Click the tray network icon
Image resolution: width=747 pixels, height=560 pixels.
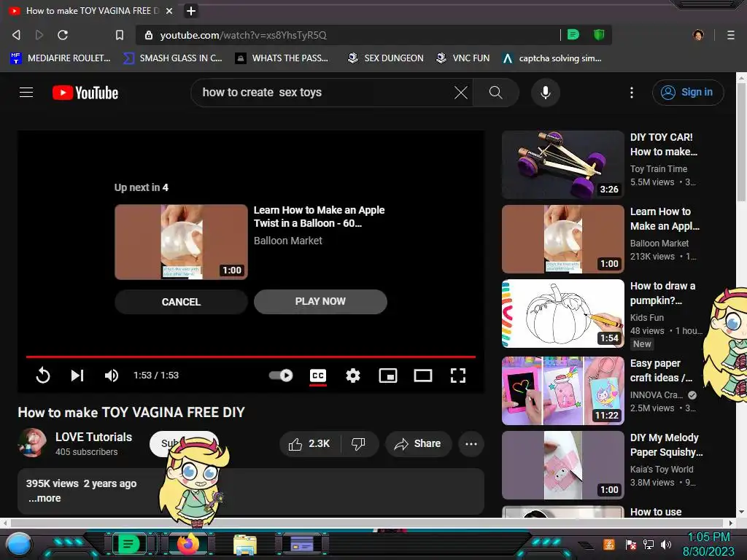click(648, 544)
